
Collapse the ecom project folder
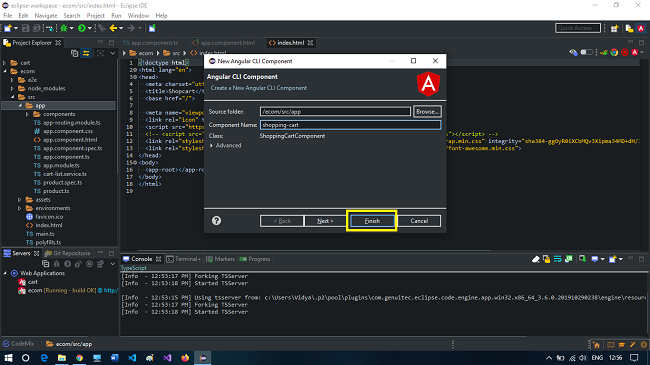point(5,71)
